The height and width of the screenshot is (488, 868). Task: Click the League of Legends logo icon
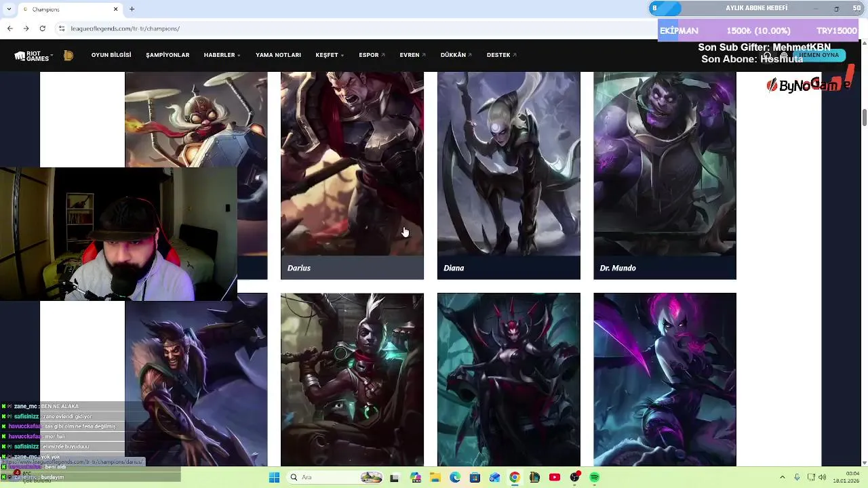68,56
